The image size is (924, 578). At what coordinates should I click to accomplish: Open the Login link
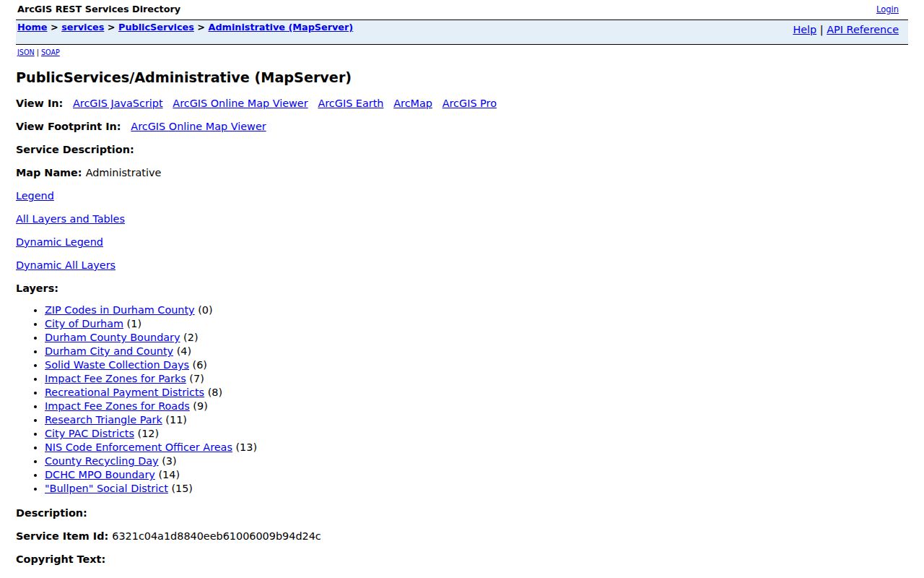tap(887, 9)
